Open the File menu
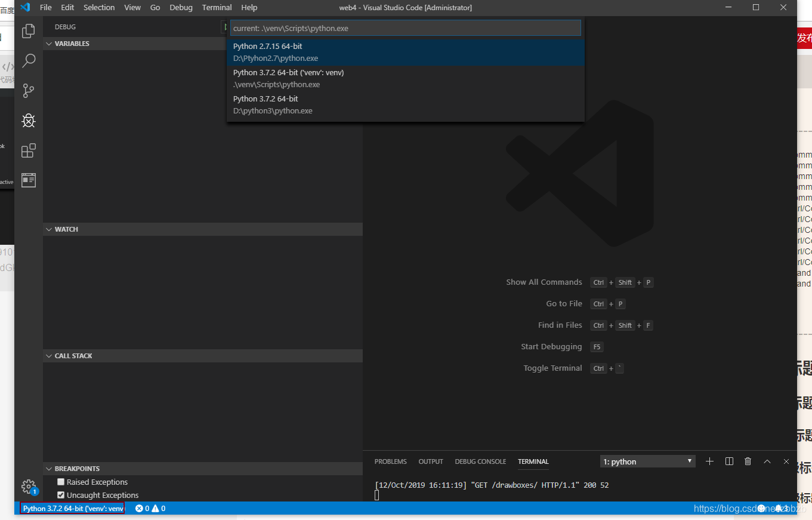The image size is (812, 520). pos(46,7)
